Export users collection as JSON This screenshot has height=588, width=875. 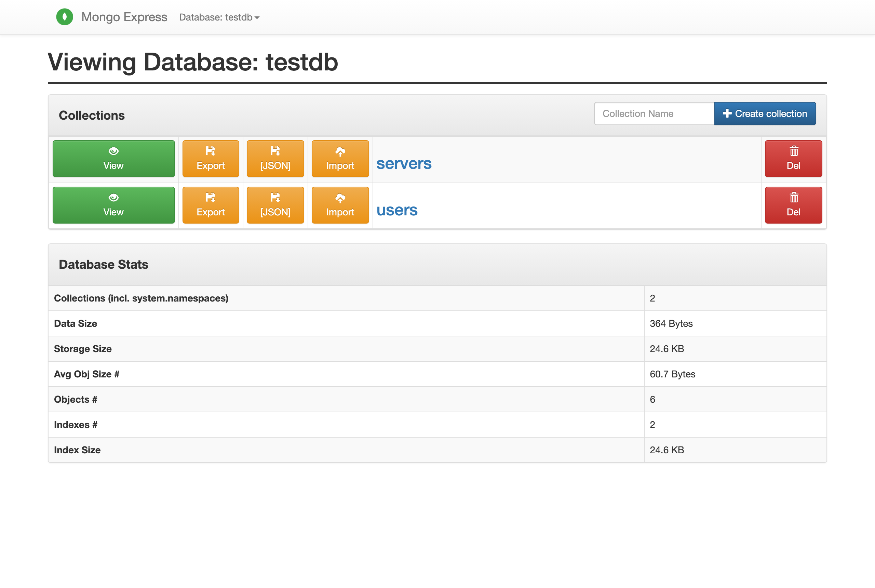coord(275,205)
